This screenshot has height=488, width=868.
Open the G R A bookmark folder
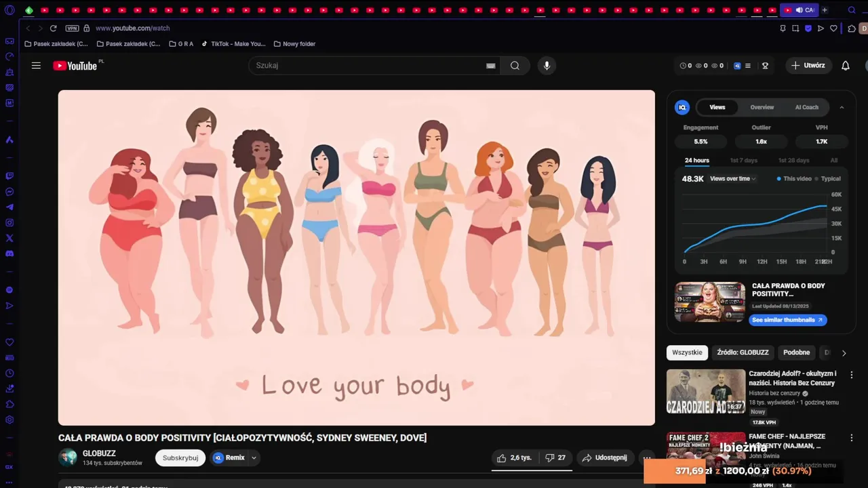(x=180, y=44)
